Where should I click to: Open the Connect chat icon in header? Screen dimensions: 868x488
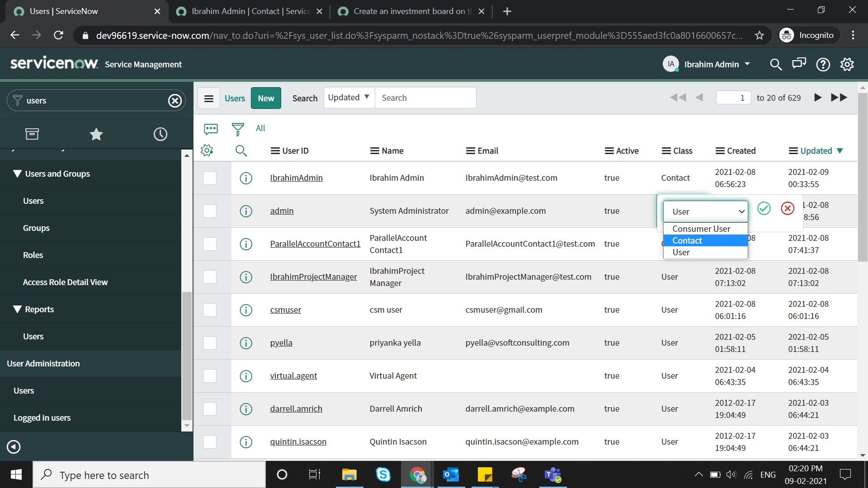click(799, 64)
